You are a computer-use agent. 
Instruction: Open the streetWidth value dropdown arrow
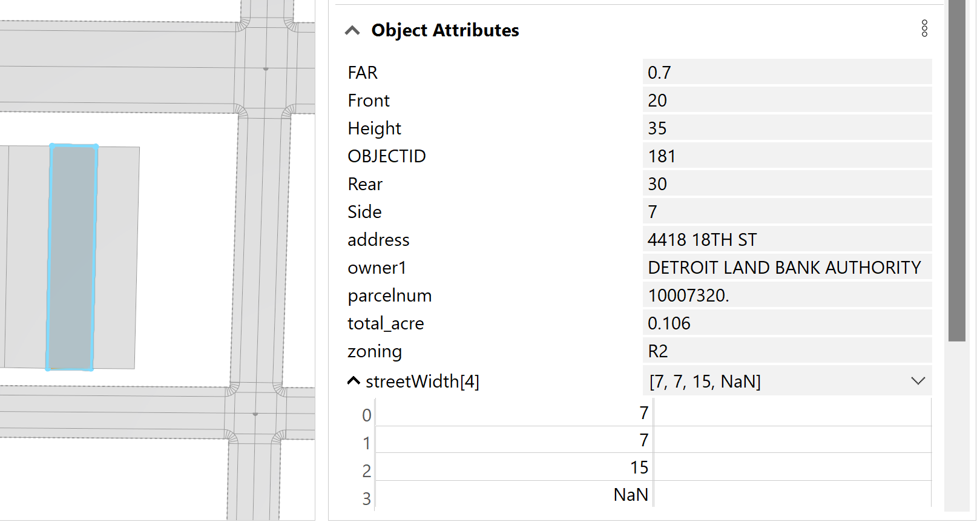tap(918, 381)
